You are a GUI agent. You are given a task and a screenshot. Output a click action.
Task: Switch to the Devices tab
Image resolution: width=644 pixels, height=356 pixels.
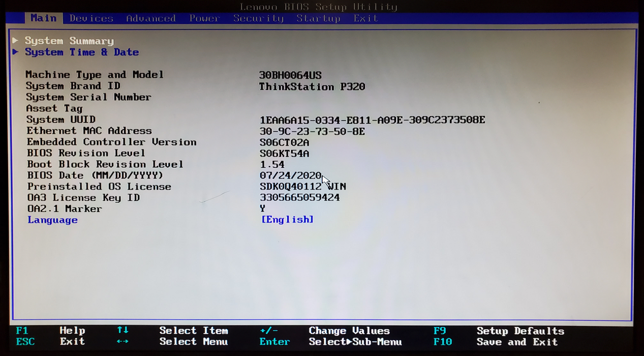pos(91,18)
